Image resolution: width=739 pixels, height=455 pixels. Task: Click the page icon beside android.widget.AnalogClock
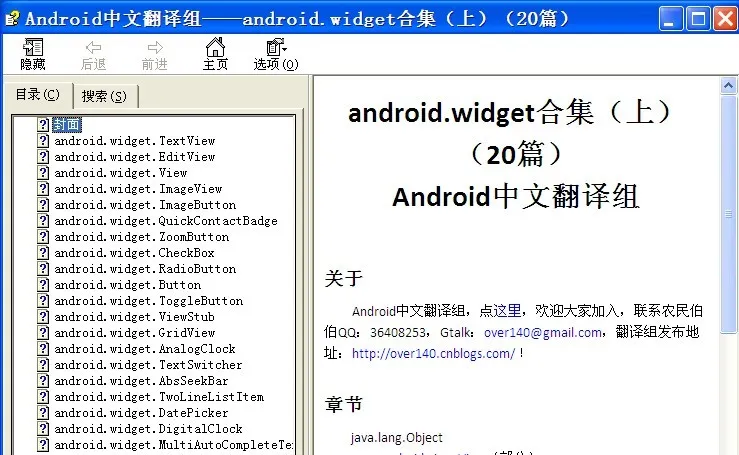pos(43,349)
